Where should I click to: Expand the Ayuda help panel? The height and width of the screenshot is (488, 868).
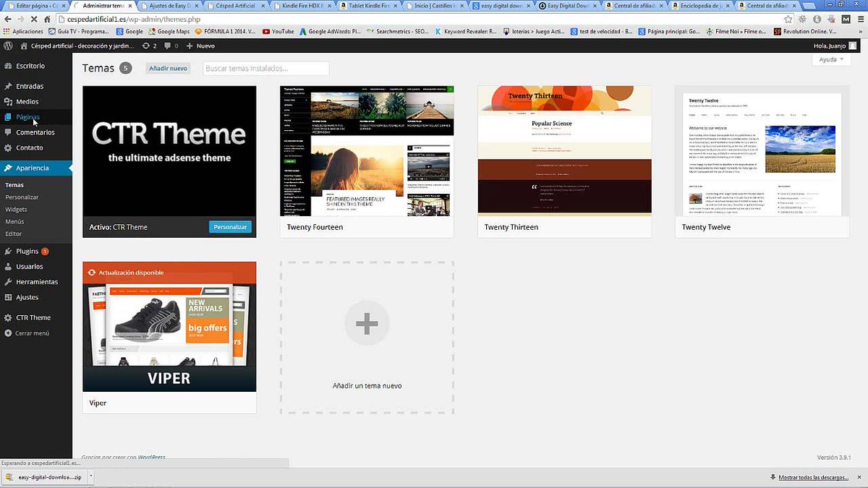832,59
